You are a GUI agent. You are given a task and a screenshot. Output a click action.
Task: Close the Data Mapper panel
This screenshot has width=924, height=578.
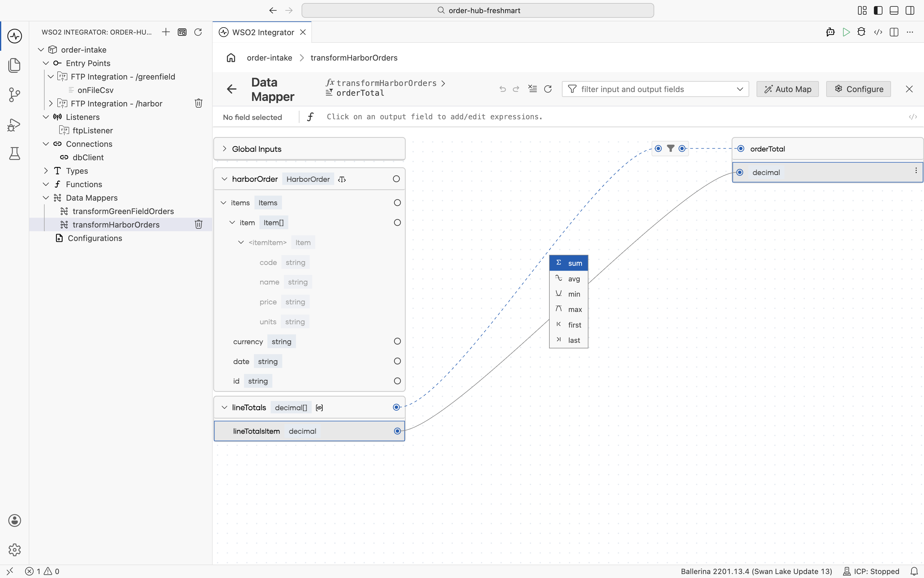coord(909,89)
